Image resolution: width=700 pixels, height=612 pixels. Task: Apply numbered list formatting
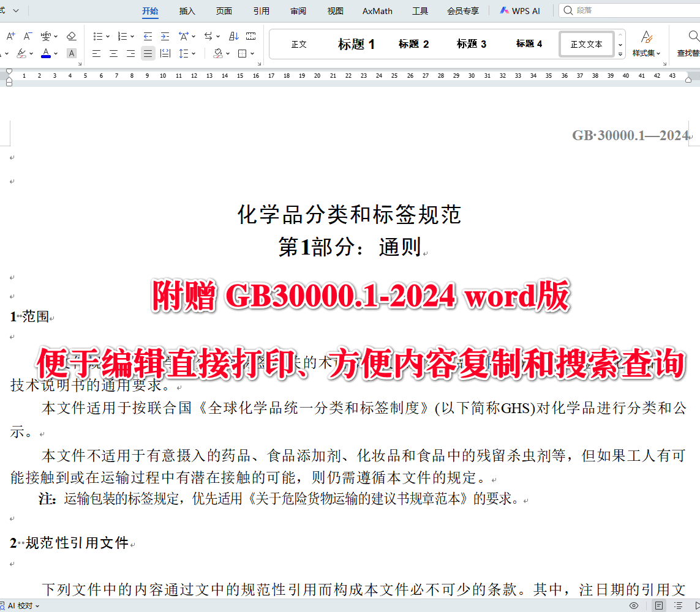click(x=122, y=35)
